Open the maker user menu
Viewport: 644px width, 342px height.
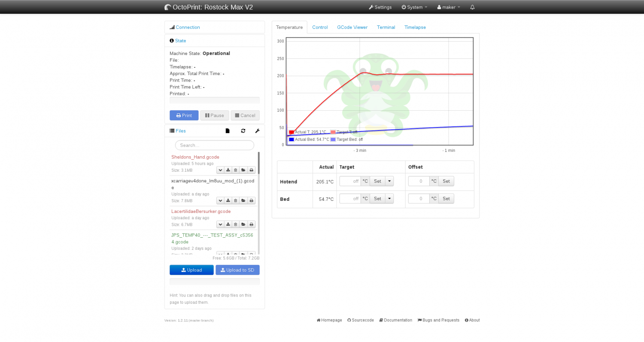pyautogui.click(x=449, y=7)
